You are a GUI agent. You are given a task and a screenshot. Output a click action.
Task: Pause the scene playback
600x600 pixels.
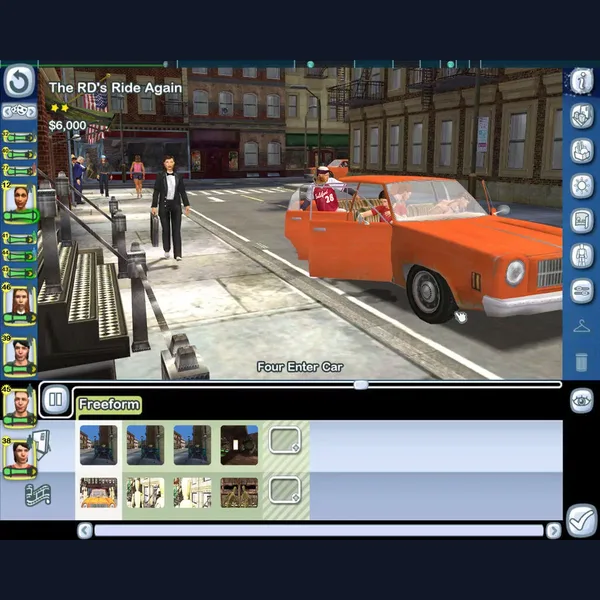click(x=55, y=402)
